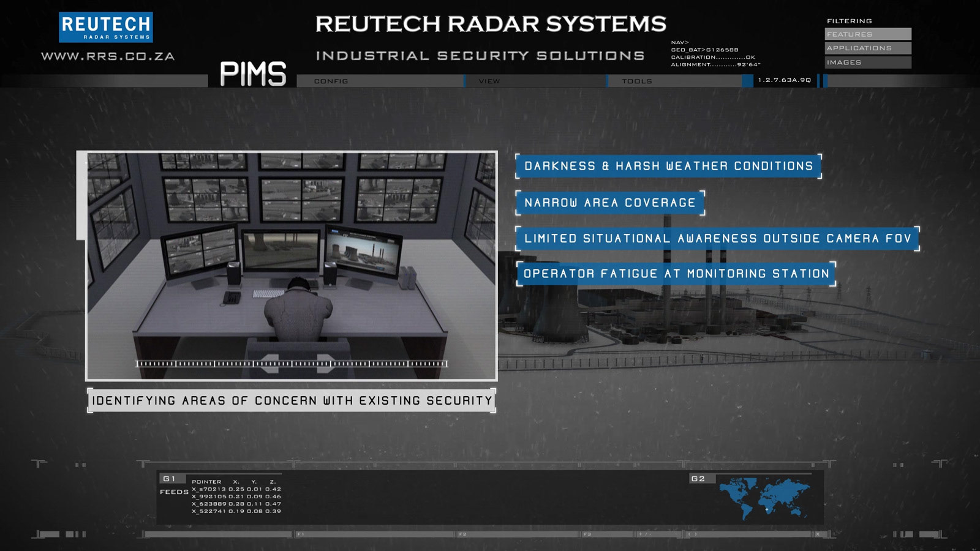
Task: Click the blue world map
Action: tap(764, 498)
